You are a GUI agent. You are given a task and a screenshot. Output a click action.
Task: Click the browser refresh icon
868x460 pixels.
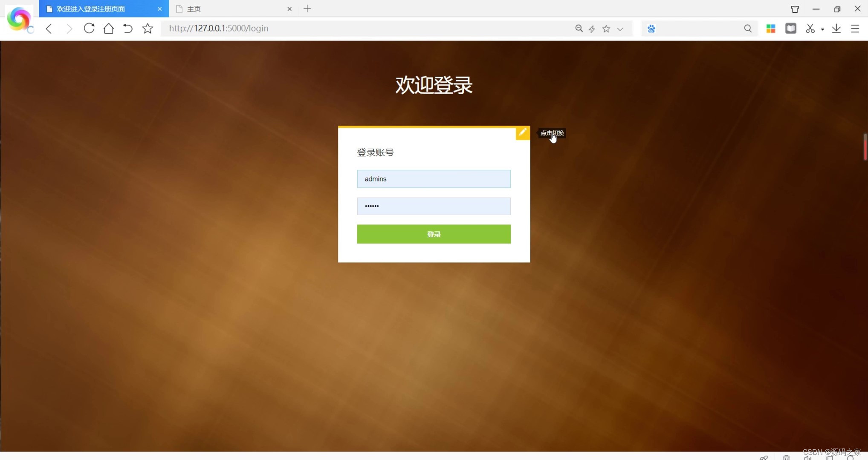tap(89, 28)
